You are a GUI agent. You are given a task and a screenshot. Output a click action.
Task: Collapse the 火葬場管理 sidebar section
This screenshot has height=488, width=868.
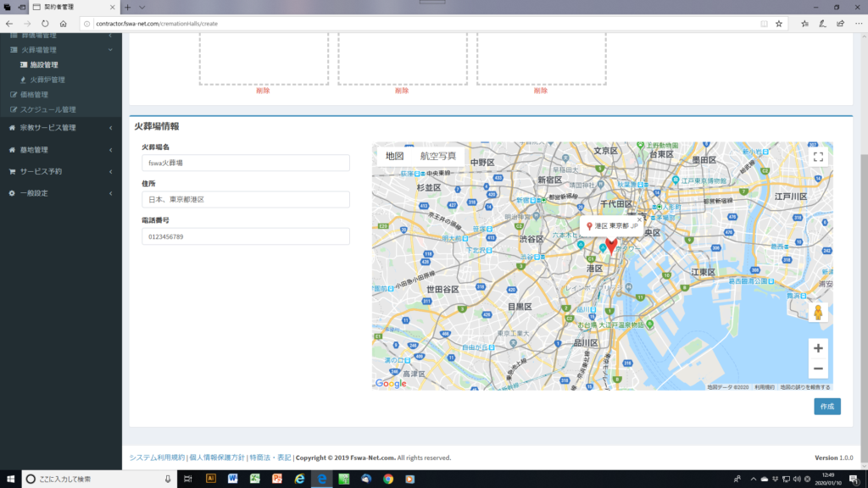point(61,50)
